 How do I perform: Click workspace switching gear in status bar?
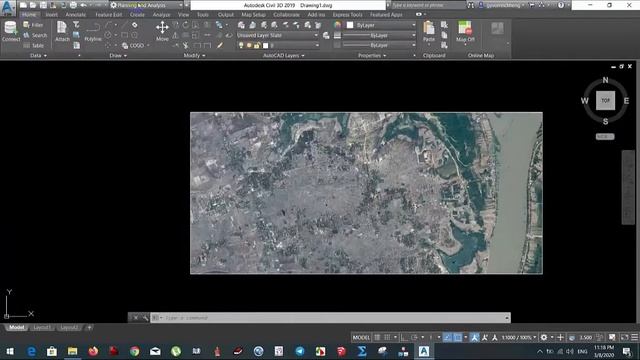point(544,338)
